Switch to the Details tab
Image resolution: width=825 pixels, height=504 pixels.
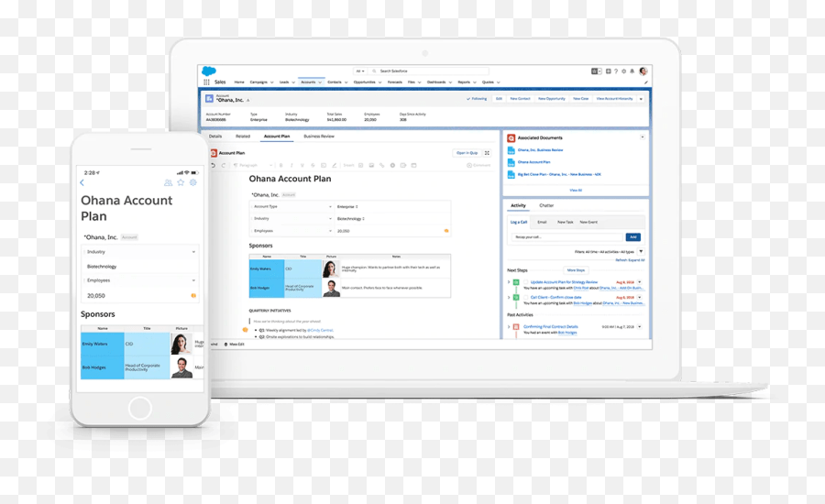(215, 137)
